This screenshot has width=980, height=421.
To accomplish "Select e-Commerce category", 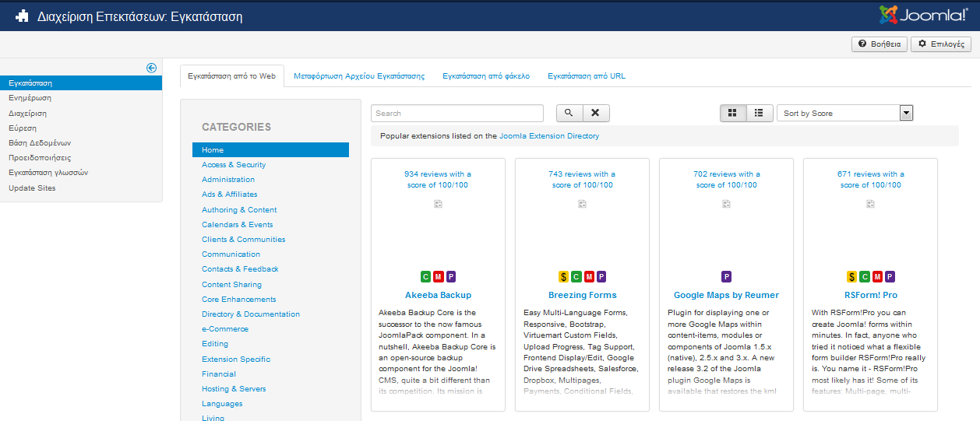I will tap(225, 329).
